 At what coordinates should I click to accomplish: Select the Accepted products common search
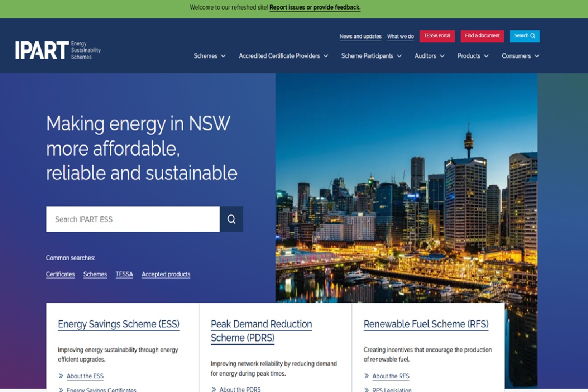(x=166, y=274)
